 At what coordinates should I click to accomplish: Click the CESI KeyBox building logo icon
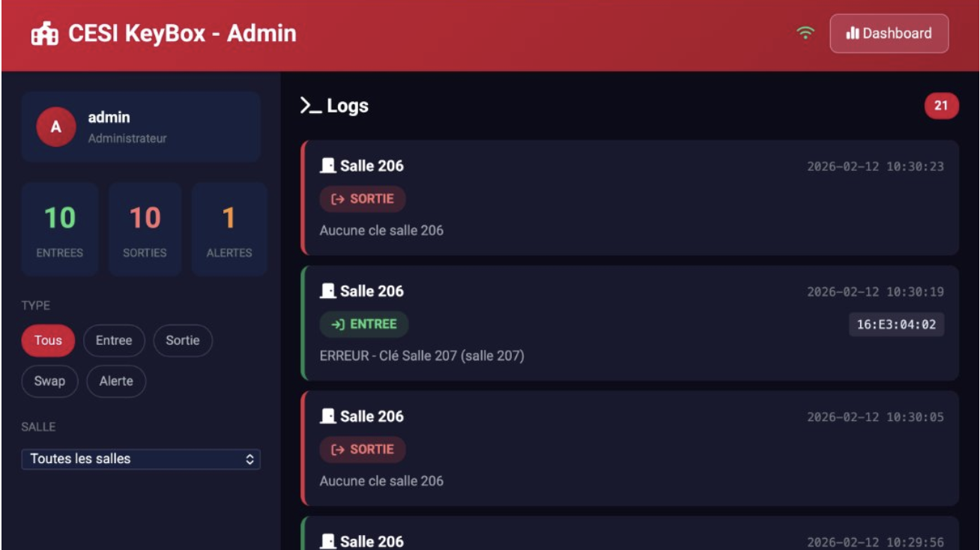point(45,34)
